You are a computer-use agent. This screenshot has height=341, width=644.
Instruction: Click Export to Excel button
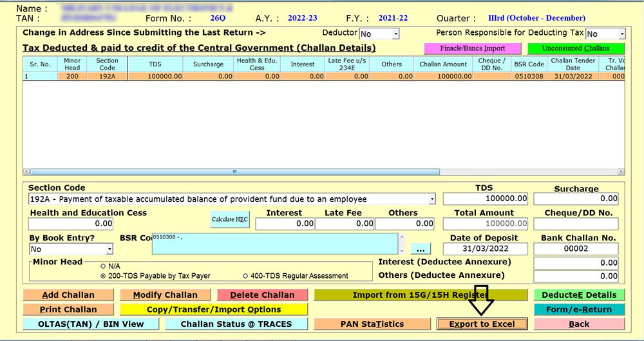pyautogui.click(x=482, y=324)
